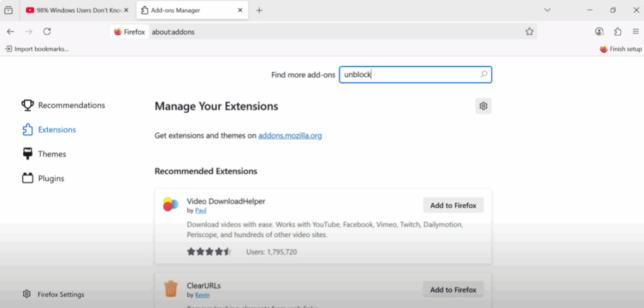The width and height of the screenshot is (644, 308).
Task: Click the 'Users: 1,795,720' text
Action: [x=272, y=252]
